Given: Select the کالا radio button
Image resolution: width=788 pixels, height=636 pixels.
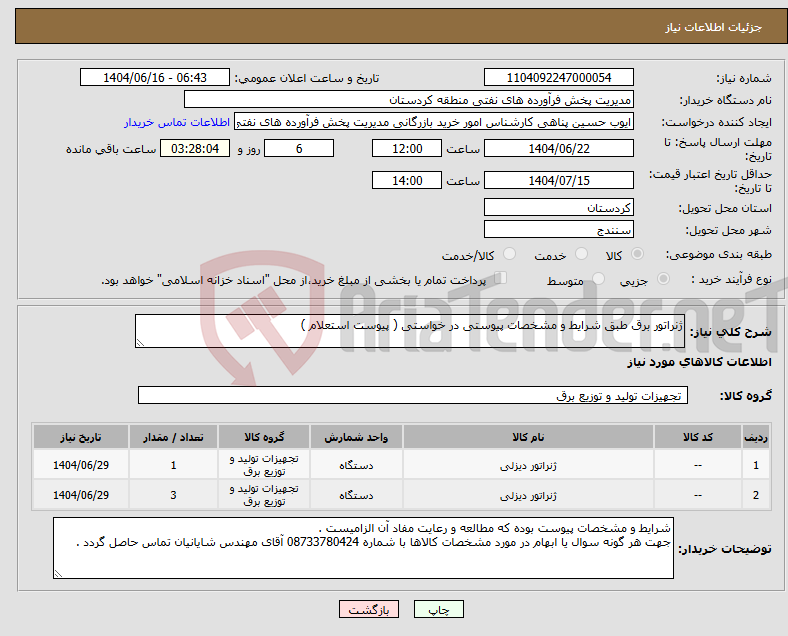Looking at the screenshot, I should [637, 254].
